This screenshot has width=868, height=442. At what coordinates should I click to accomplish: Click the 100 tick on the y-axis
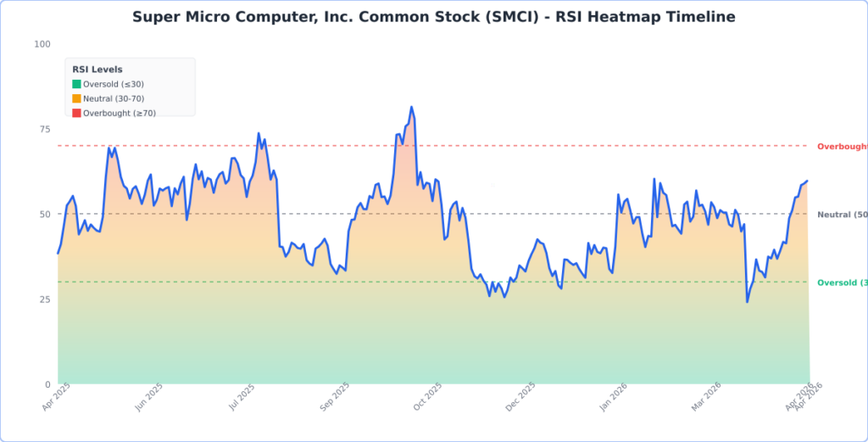click(43, 44)
